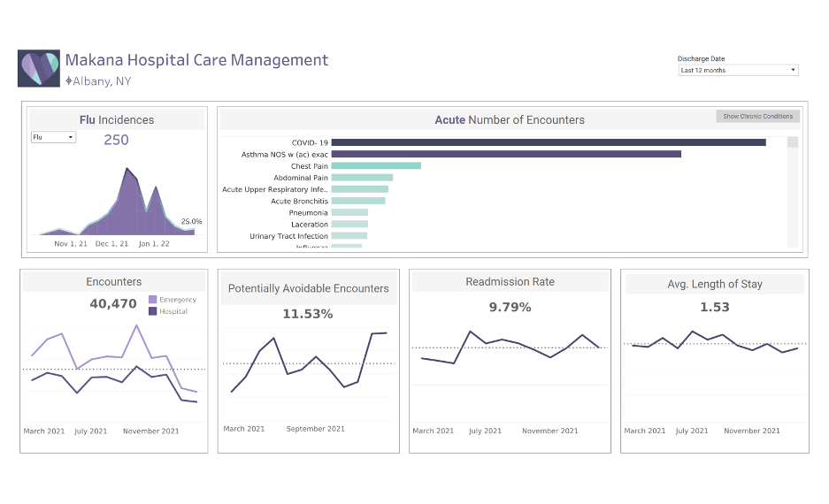The height and width of the screenshot is (504, 829).
Task: Click the Hospital legend color swatch
Action: (x=153, y=311)
